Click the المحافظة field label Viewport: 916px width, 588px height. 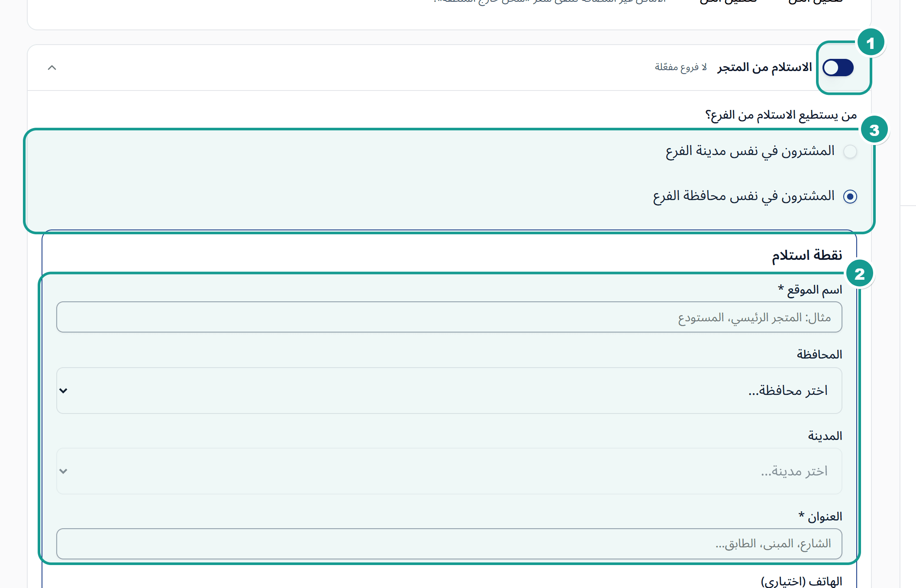tap(819, 355)
